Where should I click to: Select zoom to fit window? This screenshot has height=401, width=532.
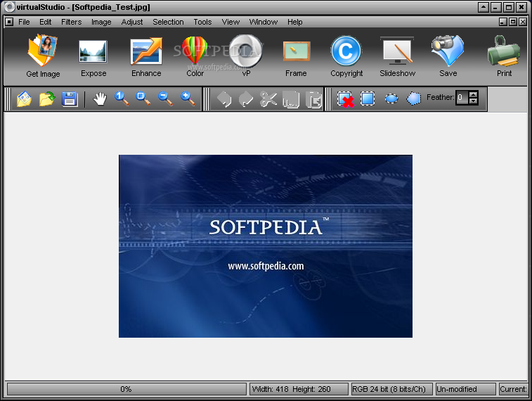143,99
